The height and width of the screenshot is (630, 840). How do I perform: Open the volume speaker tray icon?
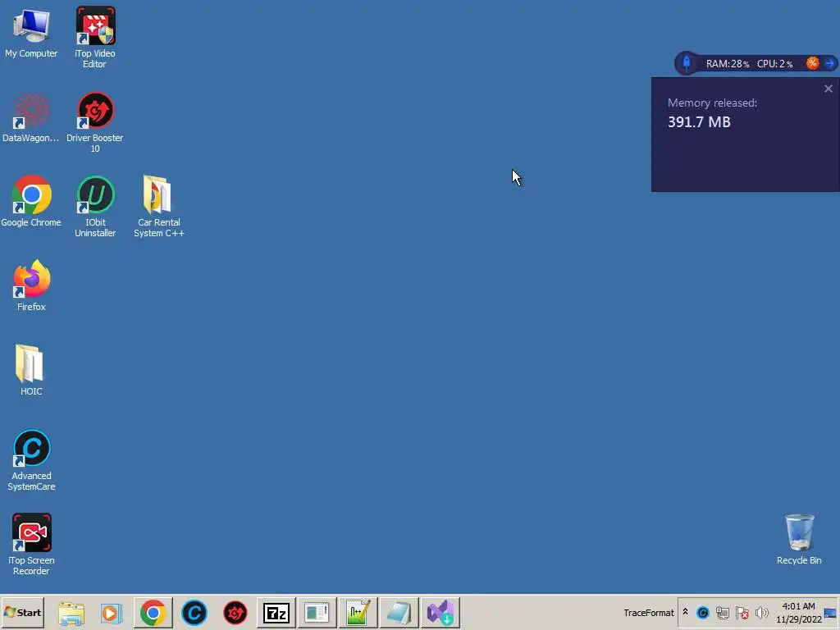point(761,612)
